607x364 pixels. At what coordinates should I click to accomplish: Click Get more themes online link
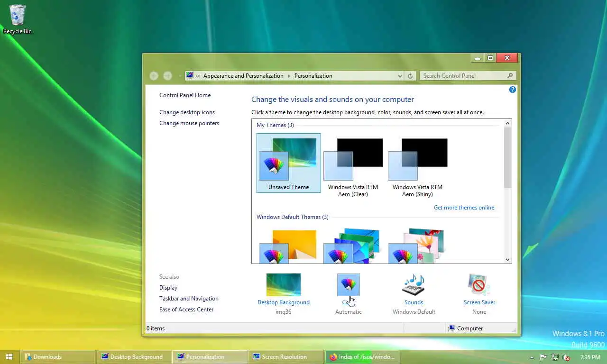pyautogui.click(x=464, y=208)
